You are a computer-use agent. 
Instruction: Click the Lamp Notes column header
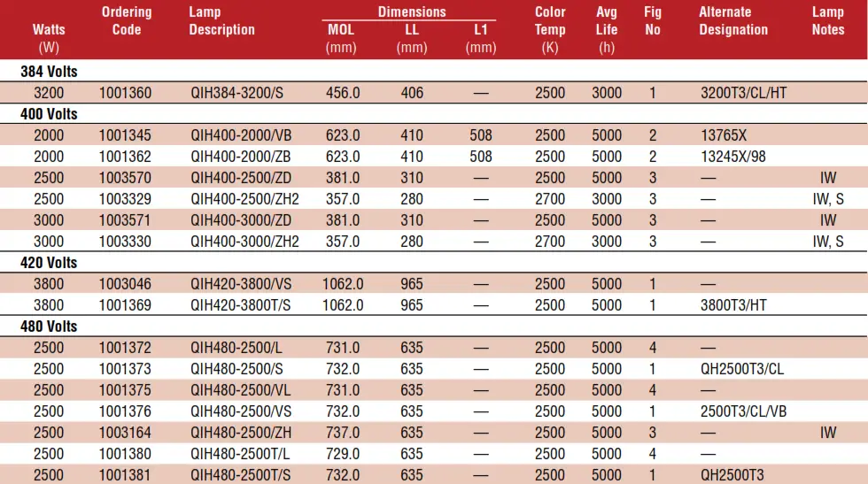click(x=828, y=20)
